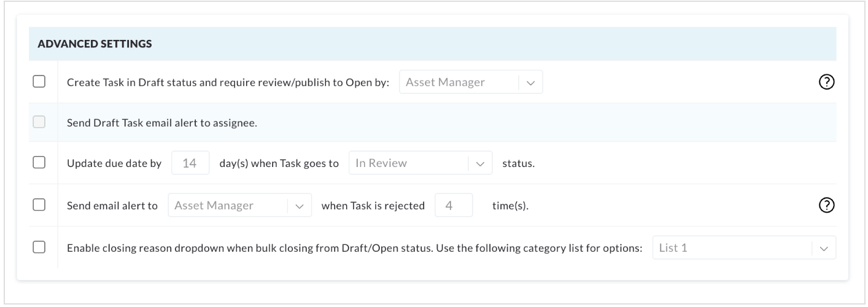This screenshot has width=868, height=307.
Task: Enable Update due date checkbox
Action: pyautogui.click(x=39, y=163)
